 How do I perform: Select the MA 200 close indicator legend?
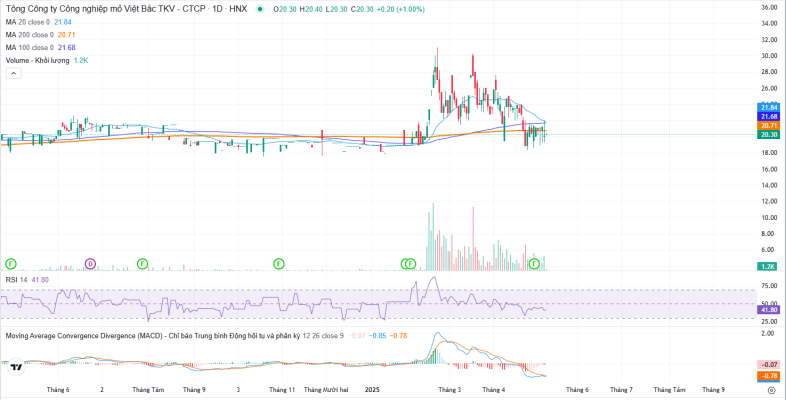30,35
